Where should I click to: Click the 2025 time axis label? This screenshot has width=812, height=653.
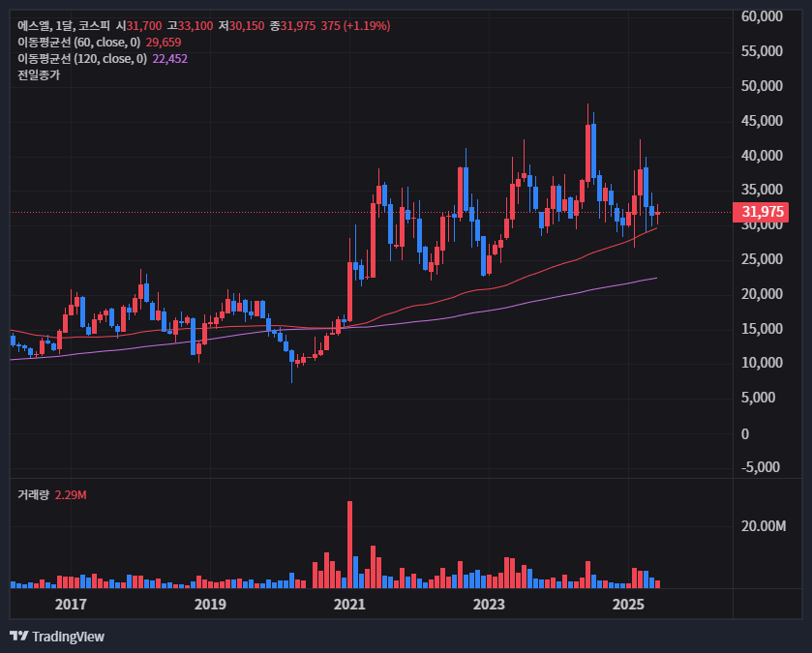point(628,604)
